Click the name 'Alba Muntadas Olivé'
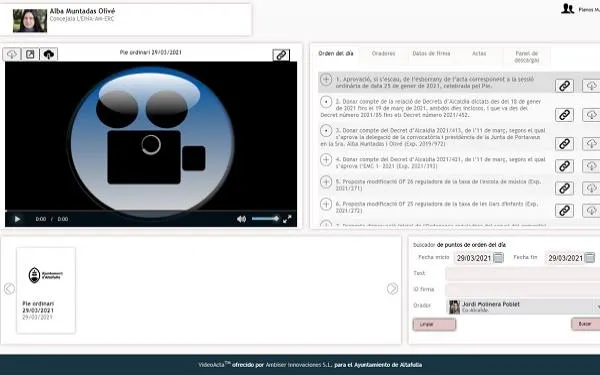This screenshot has width=600, height=375. [x=82, y=11]
